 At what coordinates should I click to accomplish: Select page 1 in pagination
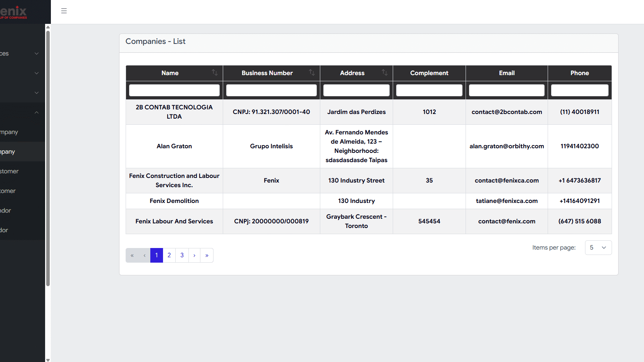click(x=156, y=255)
